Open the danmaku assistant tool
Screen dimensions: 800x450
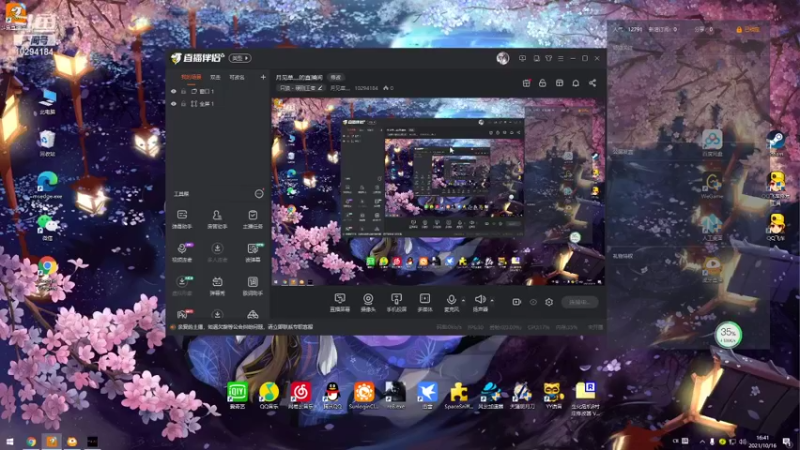tap(182, 219)
